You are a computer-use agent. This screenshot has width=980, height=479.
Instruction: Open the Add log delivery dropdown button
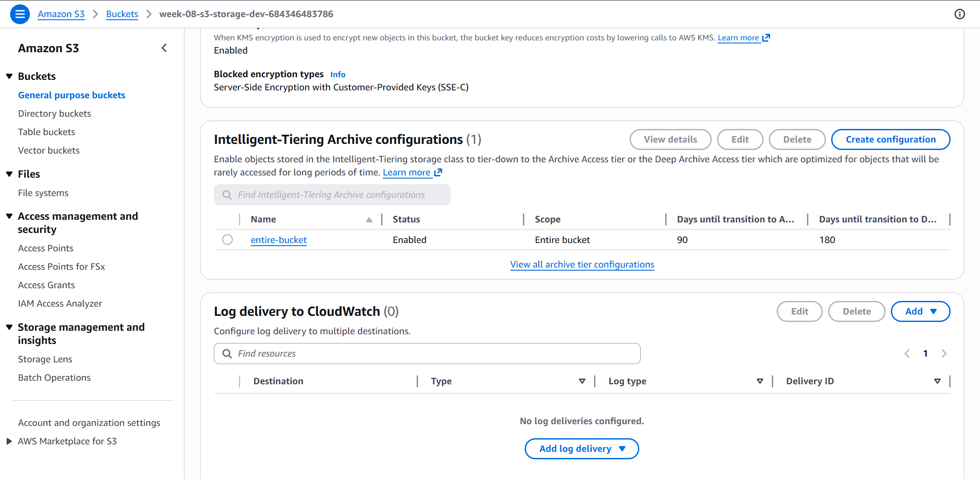point(582,449)
